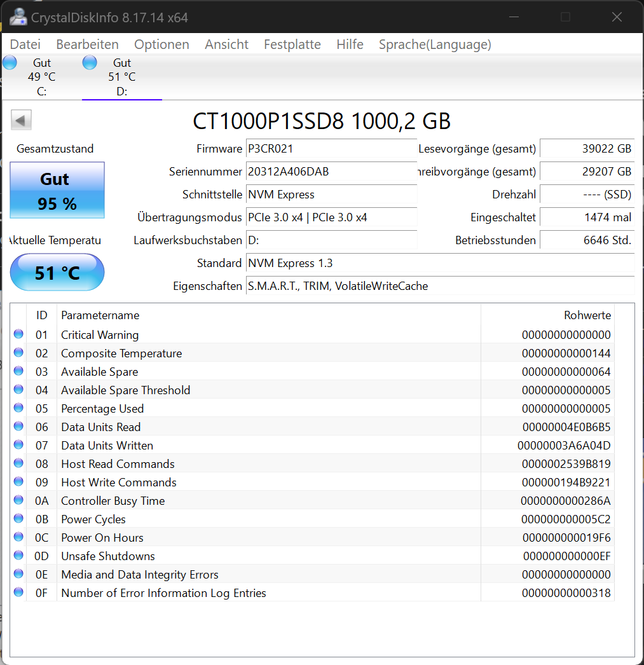This screenshot has width=644, height=665.
Task: Click the status dot beside Critical Warning
Action: [x=18, y=334]
